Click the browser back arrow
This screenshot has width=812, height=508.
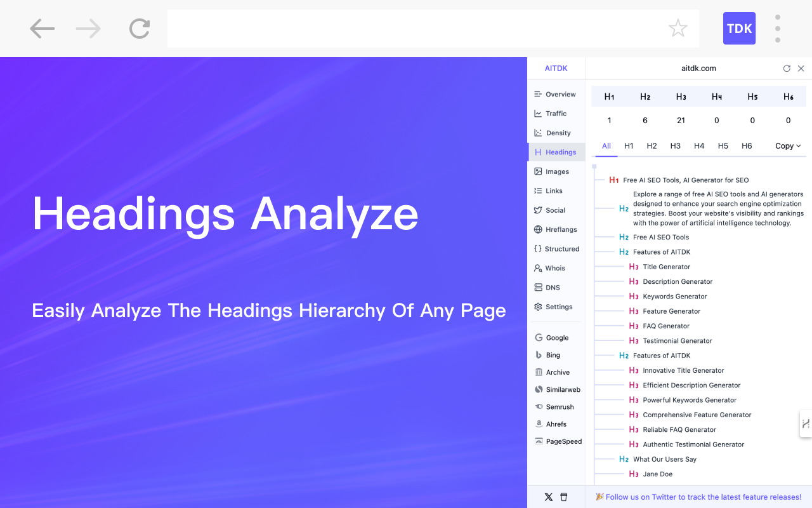point(43,29)
